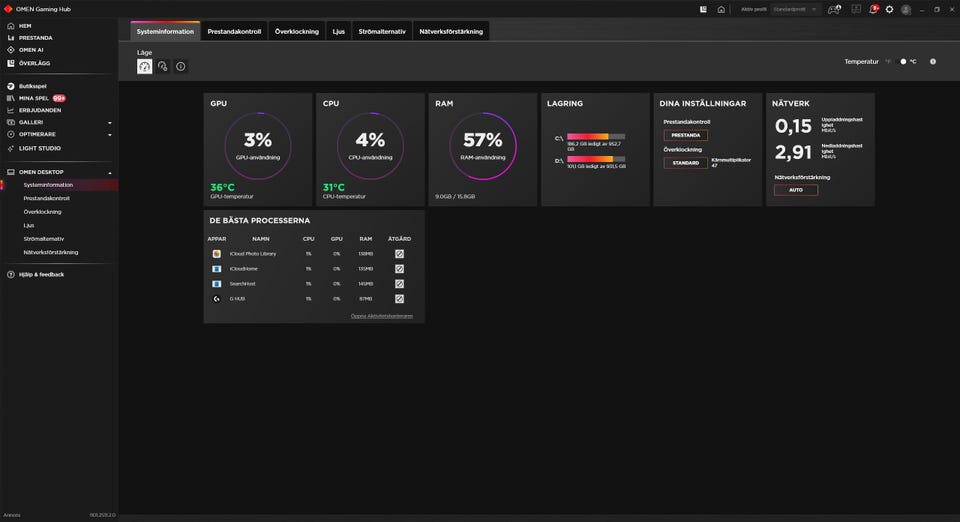Open the notifications bell icon

click(874, 9)
